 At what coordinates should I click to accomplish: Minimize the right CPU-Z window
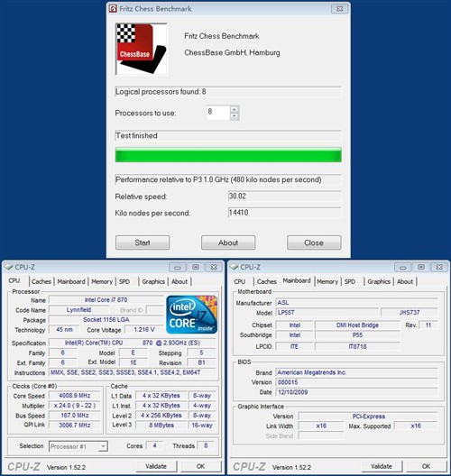point(402,267)
